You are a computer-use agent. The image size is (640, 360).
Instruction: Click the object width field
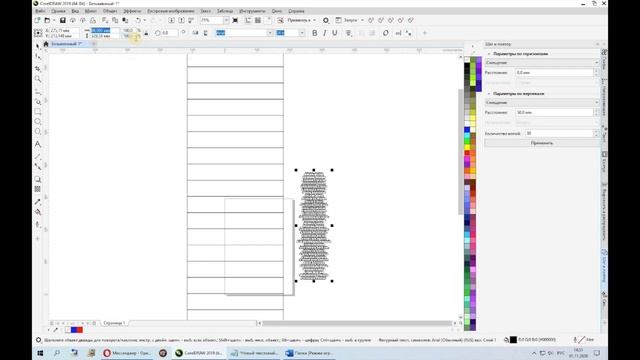pyautogui.click(x=105, y=31)
